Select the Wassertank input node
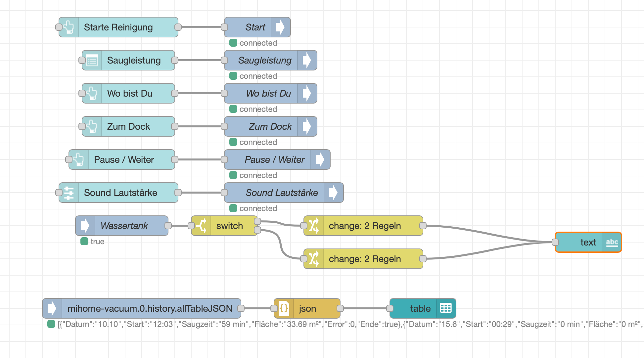This screenshot has height=358, width=644. click(122, 226)
